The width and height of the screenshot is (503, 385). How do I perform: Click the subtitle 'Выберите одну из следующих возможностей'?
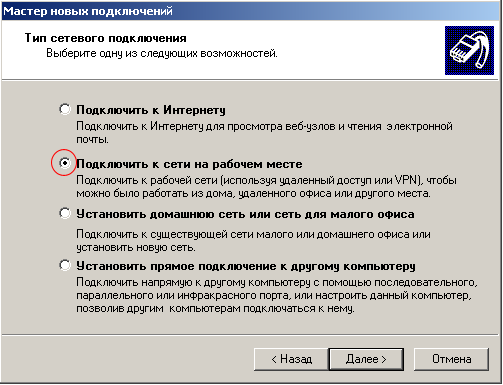[x=162, y=53]
